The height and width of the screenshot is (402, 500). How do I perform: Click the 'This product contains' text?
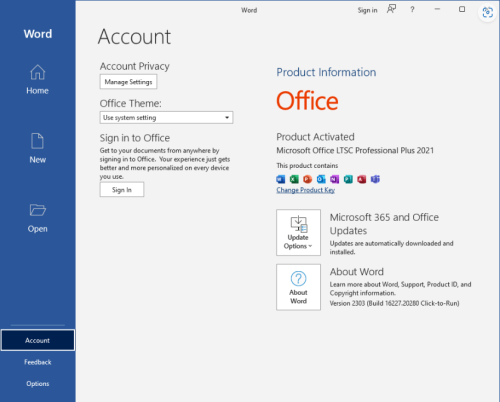coord(307,166)
